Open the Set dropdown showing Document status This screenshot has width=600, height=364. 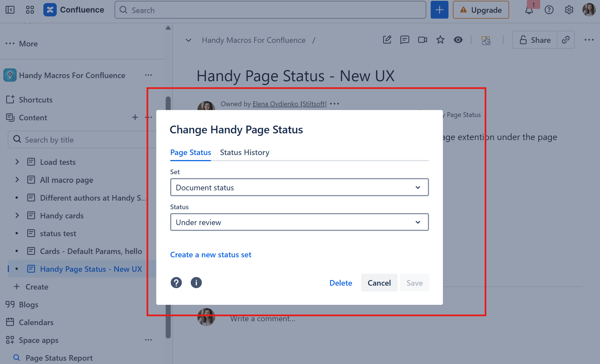click(x=299, y=188)
